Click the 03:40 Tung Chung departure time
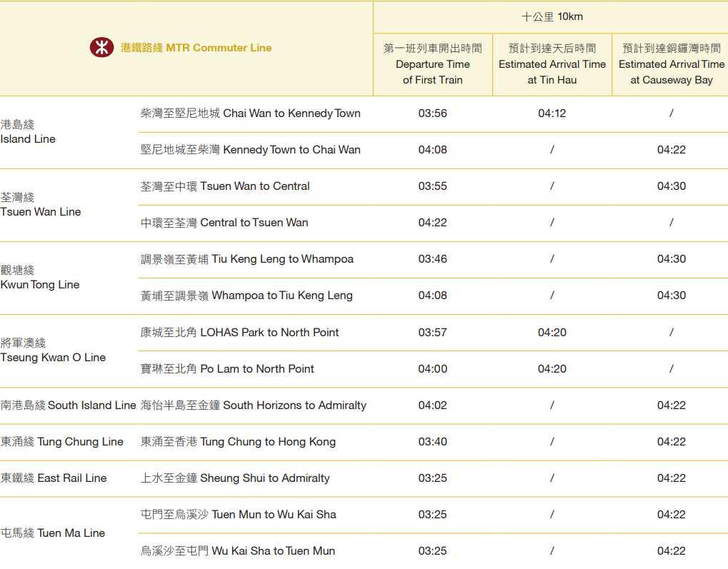The width and height of the screenshot is (728, 569). [432, 442]
